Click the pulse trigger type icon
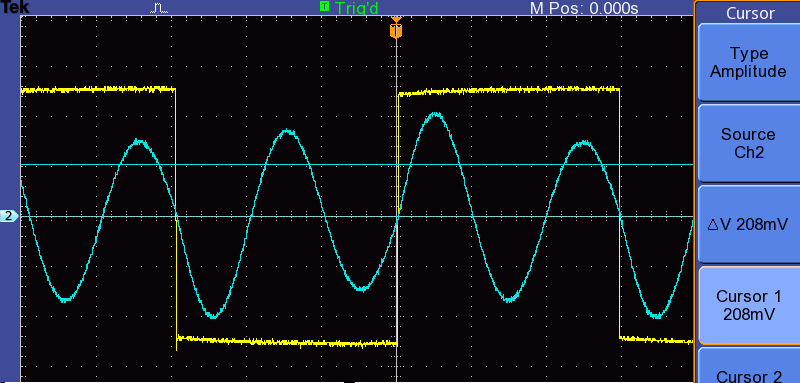800x383 pixels. pos(159,8)
